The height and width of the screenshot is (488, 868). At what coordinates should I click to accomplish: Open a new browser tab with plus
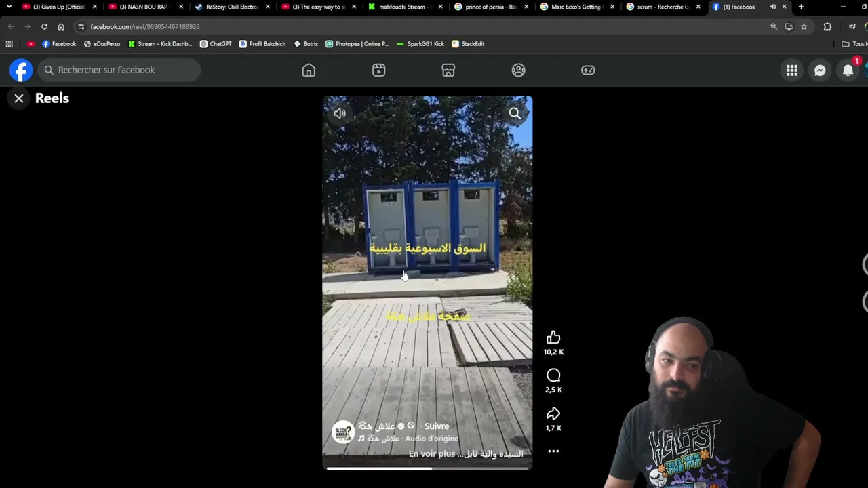[801, 7]
